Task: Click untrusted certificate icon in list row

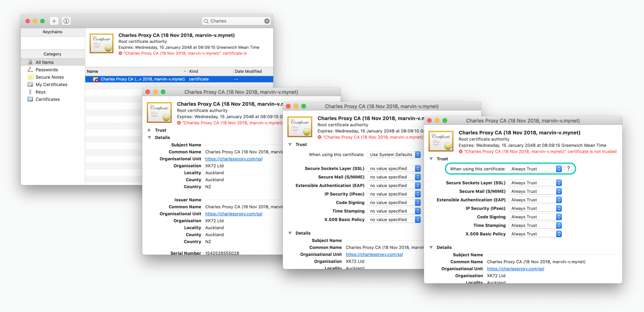Action: pos(96,79)
